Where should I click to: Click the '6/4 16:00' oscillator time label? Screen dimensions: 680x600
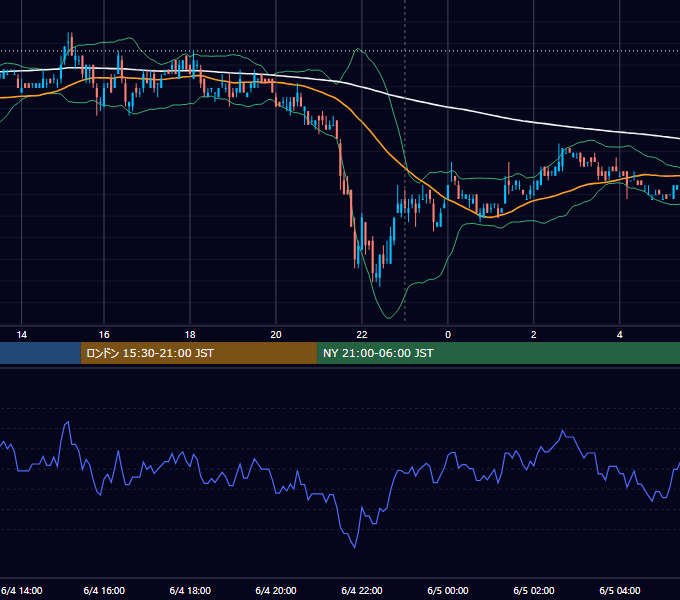(104, 591)
